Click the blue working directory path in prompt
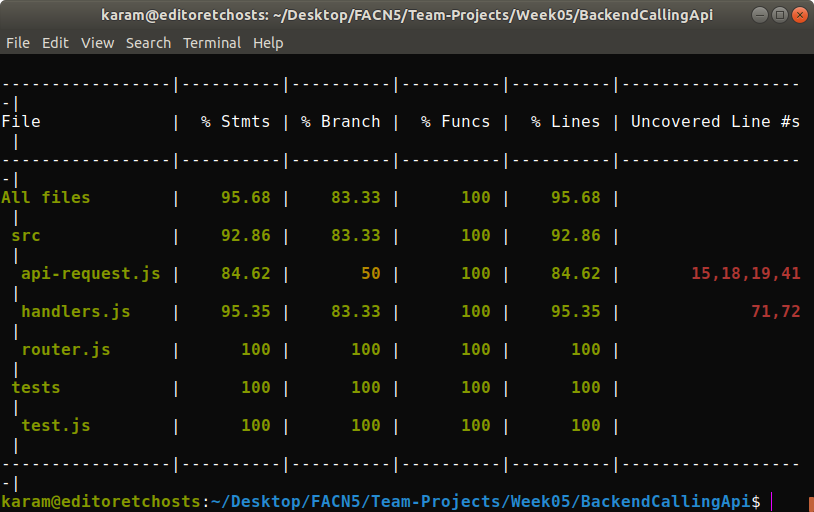Image resolution: width=814 pixels, height=512 pixels. pyautogui.click(x=481, y=502)
